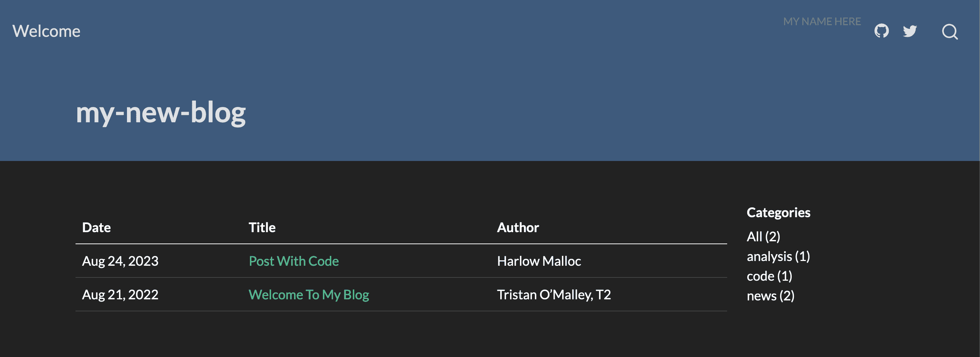
Task: Select the code (1) category filter
Action: click(769, 276)
